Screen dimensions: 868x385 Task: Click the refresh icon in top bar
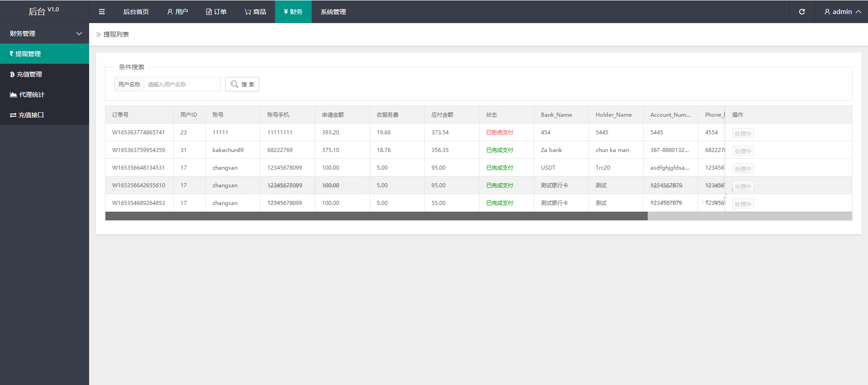(x=802, y=12)
